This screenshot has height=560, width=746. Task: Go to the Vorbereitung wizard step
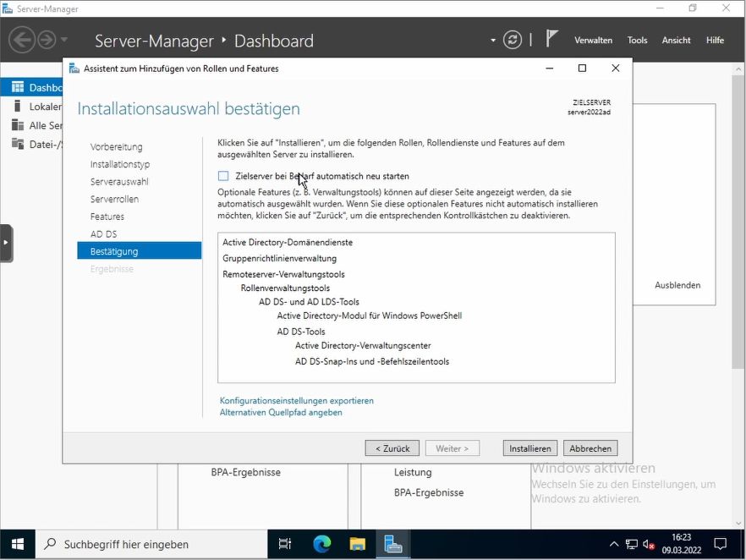click(x=116, y=147)
